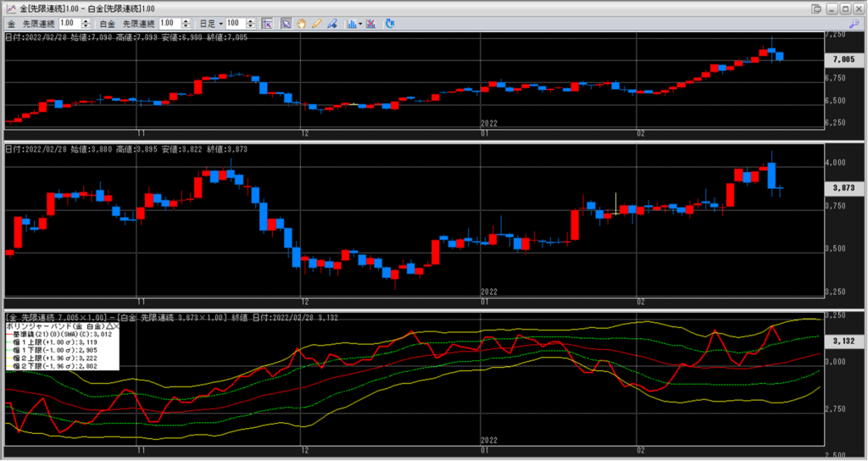868x461 pixels.
Task: Click the window restore-down icon in title bar
Action: click(815, 8)
